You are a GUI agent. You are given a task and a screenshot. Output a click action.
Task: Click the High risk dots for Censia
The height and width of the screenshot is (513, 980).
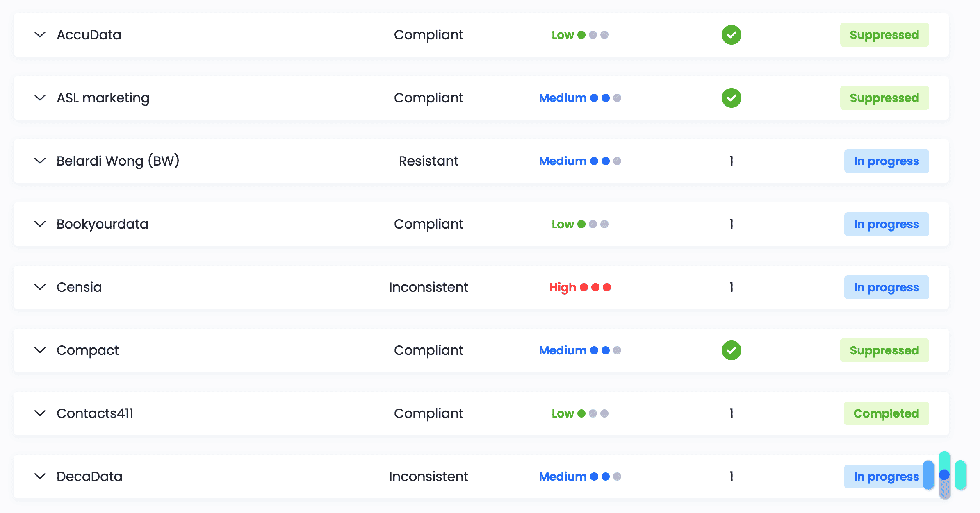click(595, 287)
